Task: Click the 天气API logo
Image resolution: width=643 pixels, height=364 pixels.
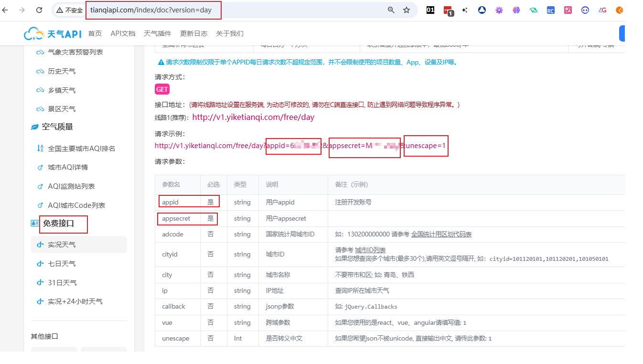Action: (x=54, y=33)
